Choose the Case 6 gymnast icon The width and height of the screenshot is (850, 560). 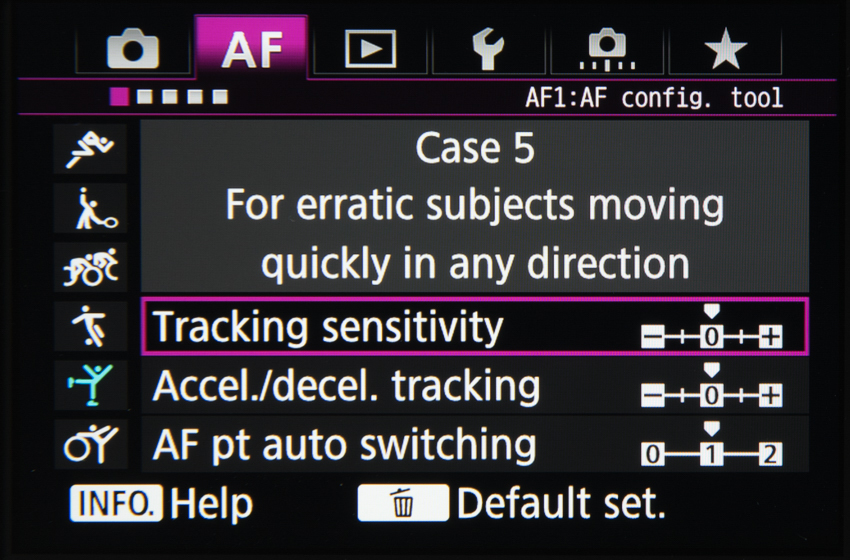[90, 444]
